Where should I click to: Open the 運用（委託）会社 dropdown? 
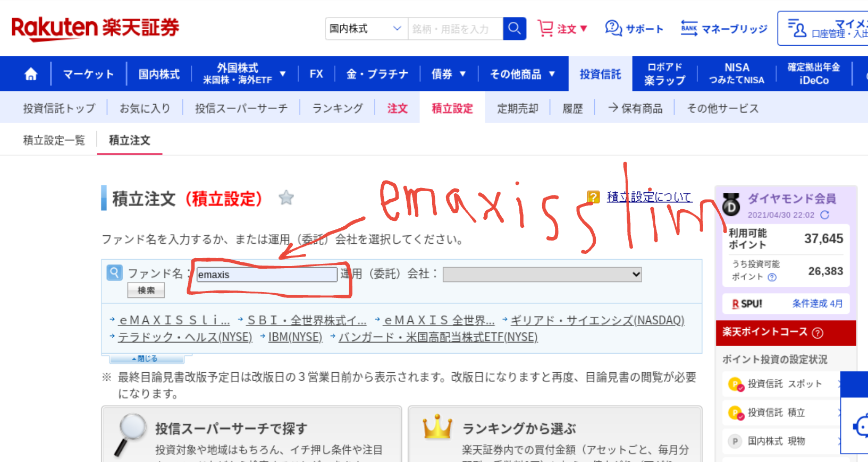(542, 275)
